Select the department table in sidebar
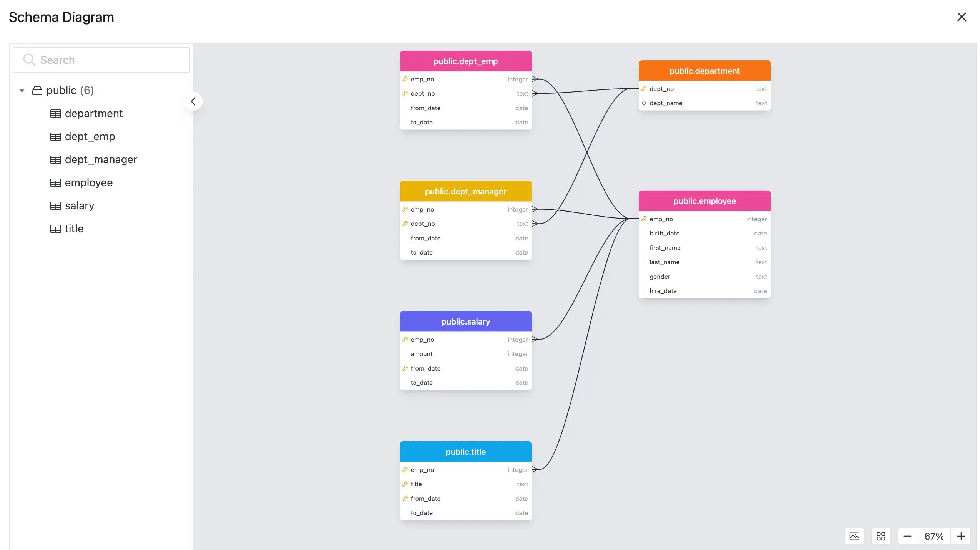The image size is (980, 550). click(93, 113)
